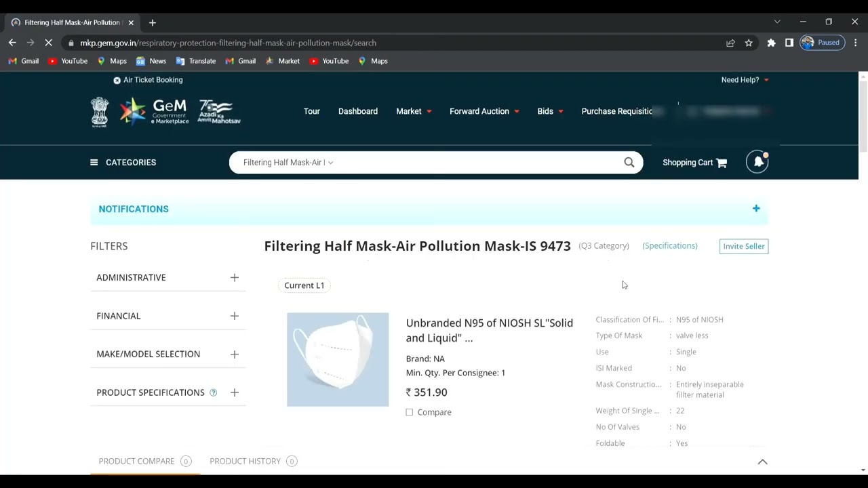This screenshot has height=488, width=868.
Task: Open the second Maps bookmark
Action: [373, 61]
